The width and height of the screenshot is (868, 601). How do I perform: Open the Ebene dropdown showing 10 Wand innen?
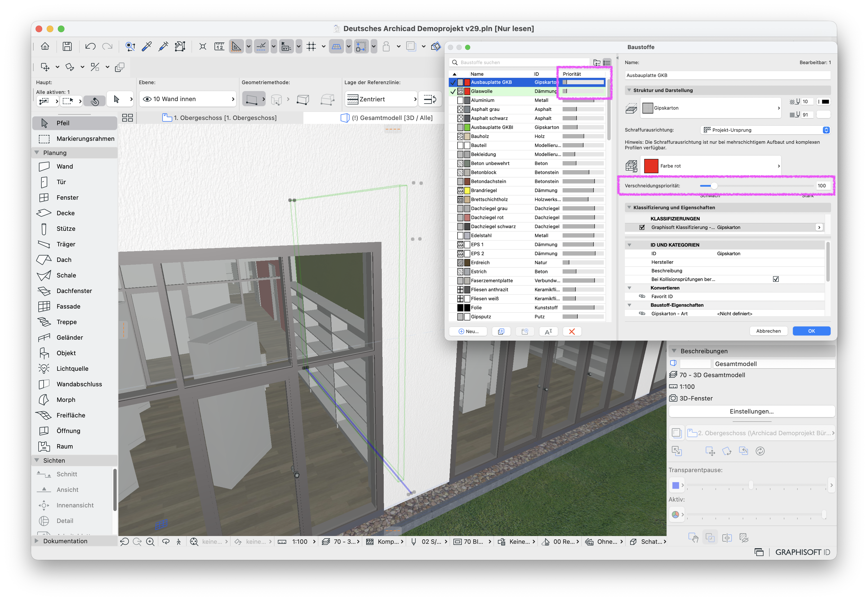coord(188,99)
